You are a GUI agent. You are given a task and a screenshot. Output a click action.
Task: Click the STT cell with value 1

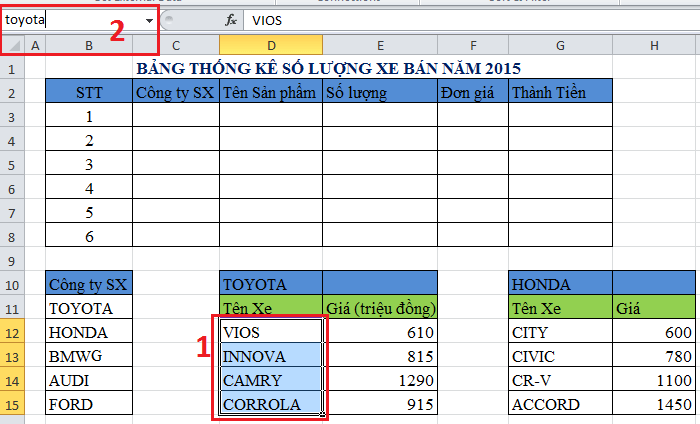[x=89, y=116]
